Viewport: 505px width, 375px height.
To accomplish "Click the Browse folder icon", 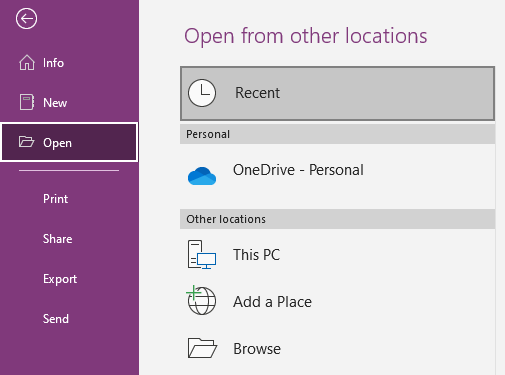I will coord(202,348).
